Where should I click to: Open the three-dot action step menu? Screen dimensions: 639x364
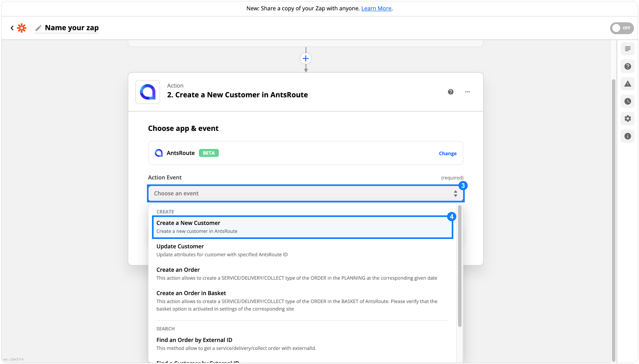pyautogui.click(x=467, y=92)
